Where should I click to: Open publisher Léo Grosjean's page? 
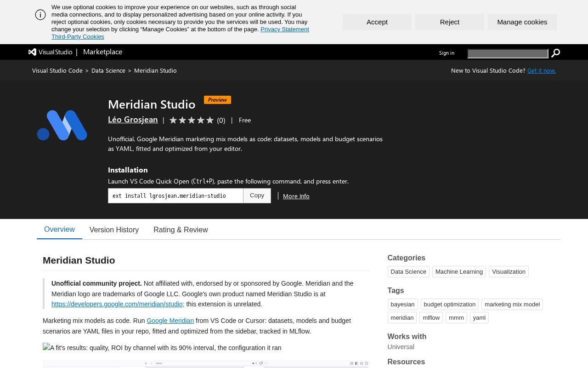pyautogui.click(x=133, y=120)
